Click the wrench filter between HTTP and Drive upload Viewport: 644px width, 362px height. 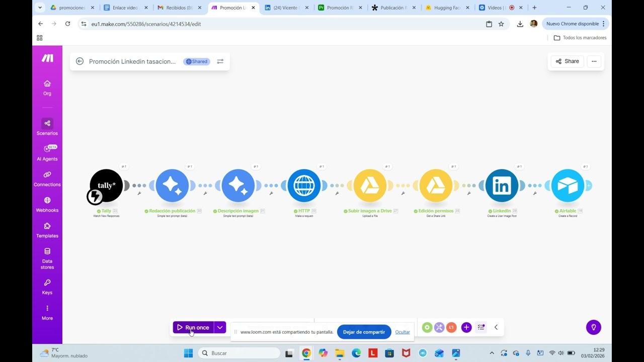[x=337, y=193]
